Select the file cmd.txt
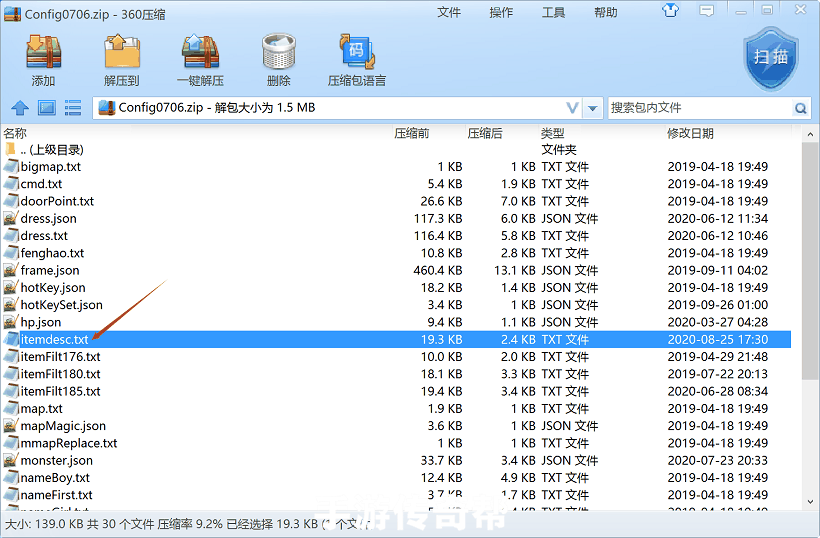Screen dimensions: 820x538 (x=396, y=184)
